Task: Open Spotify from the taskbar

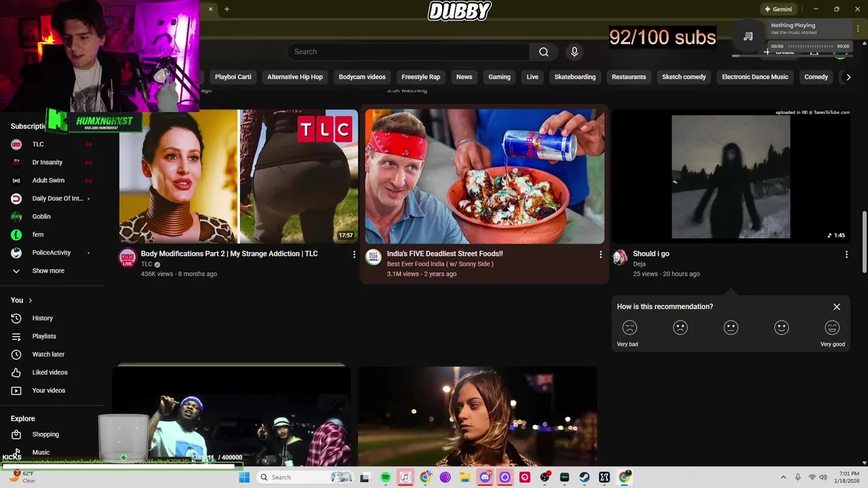Action: 385,477
